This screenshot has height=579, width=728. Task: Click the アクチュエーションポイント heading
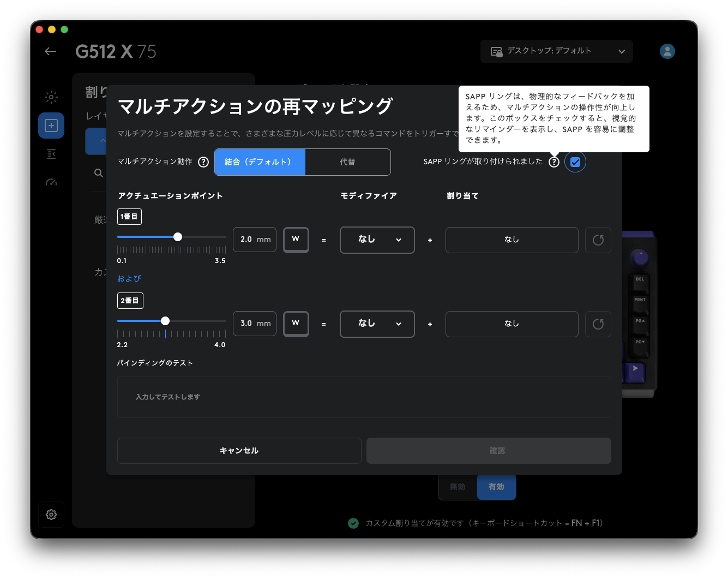[170, 196]
